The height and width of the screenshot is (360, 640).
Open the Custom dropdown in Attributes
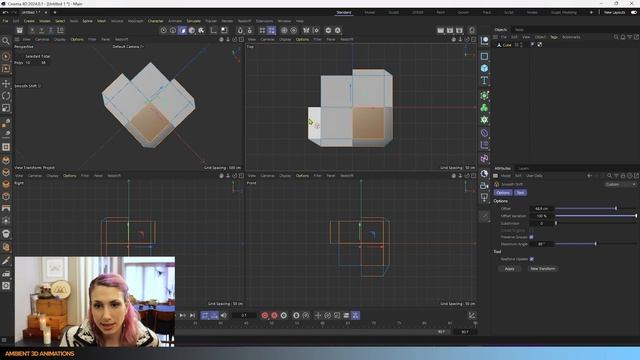pyautogui.click(x=620, y=184)
